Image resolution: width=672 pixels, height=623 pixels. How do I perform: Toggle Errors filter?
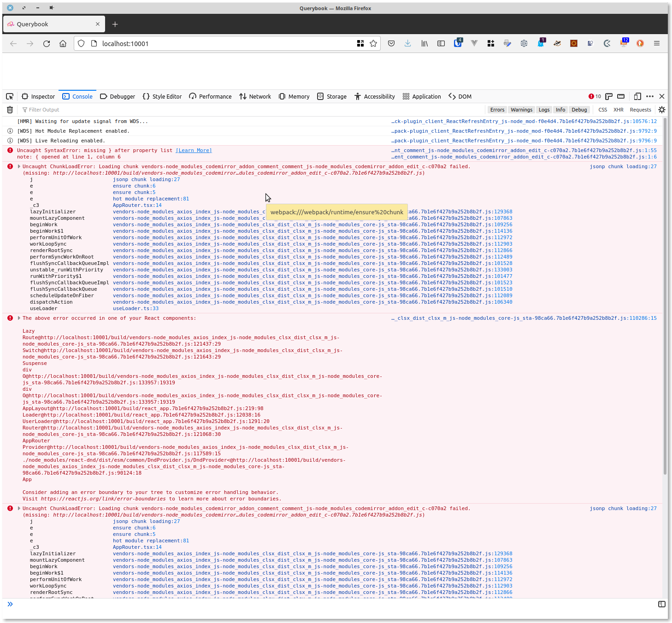pyautogui.click(x=497, y=110)
